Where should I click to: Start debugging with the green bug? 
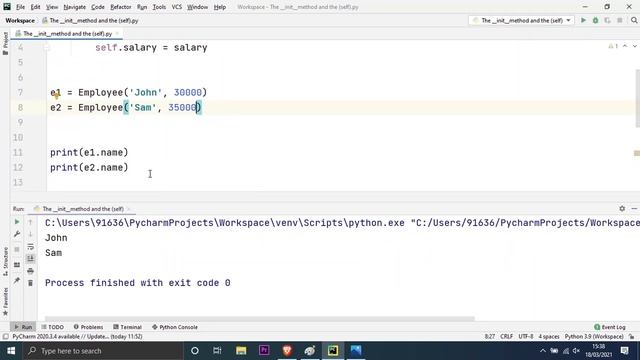pyautogui.click(x=596, y=20)
